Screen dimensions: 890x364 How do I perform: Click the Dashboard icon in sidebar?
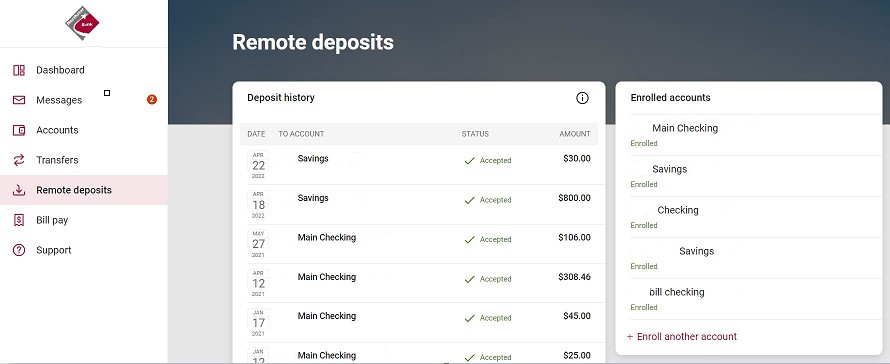click(19, 70)
